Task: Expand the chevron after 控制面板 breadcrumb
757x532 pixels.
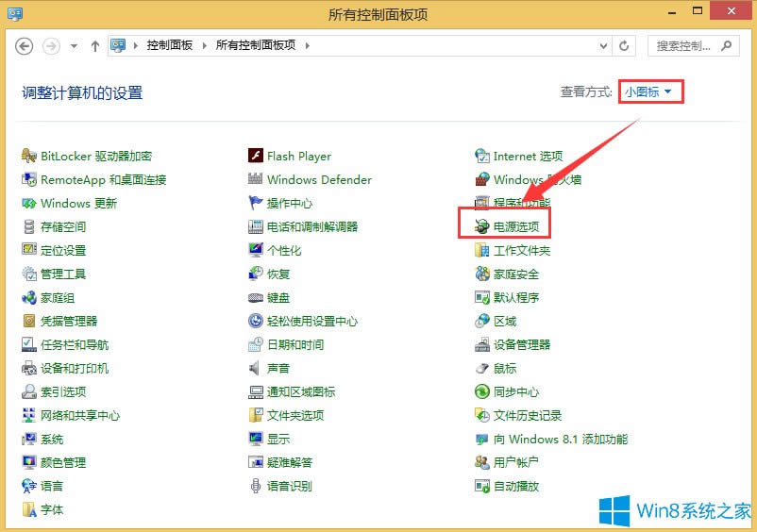Action: click(x=204, y=46)
